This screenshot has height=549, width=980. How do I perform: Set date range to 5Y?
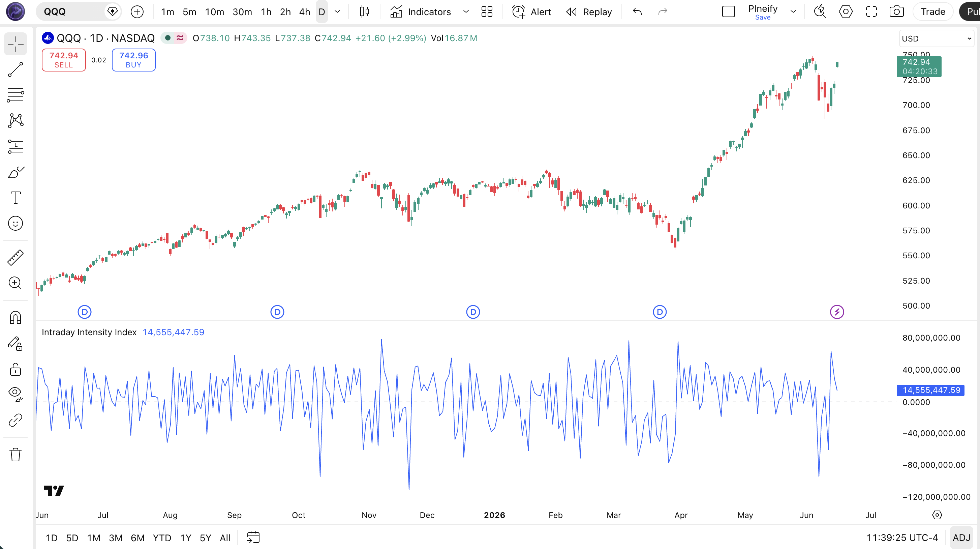pyautogui.click(x=206, y=538)
